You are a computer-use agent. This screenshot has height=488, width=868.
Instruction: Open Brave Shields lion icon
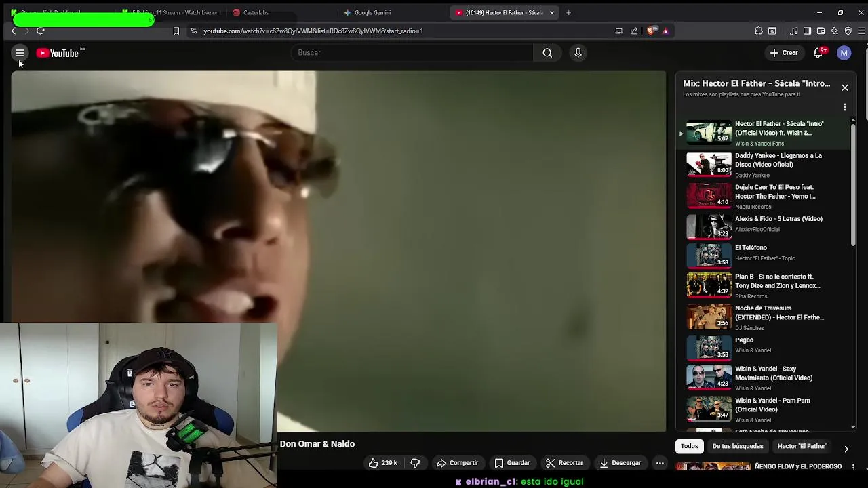[x=652, y=30]
